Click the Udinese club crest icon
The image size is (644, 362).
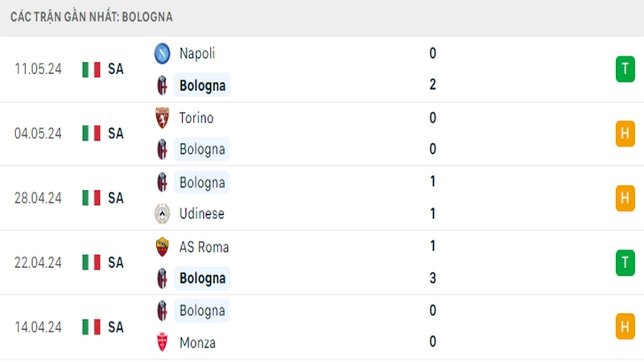pos(163,213)
